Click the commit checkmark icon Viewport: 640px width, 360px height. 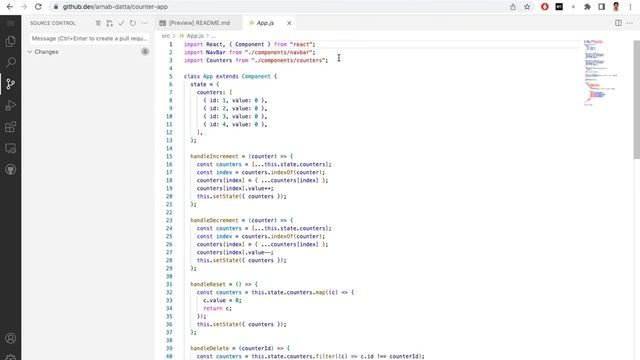(121, 23)
